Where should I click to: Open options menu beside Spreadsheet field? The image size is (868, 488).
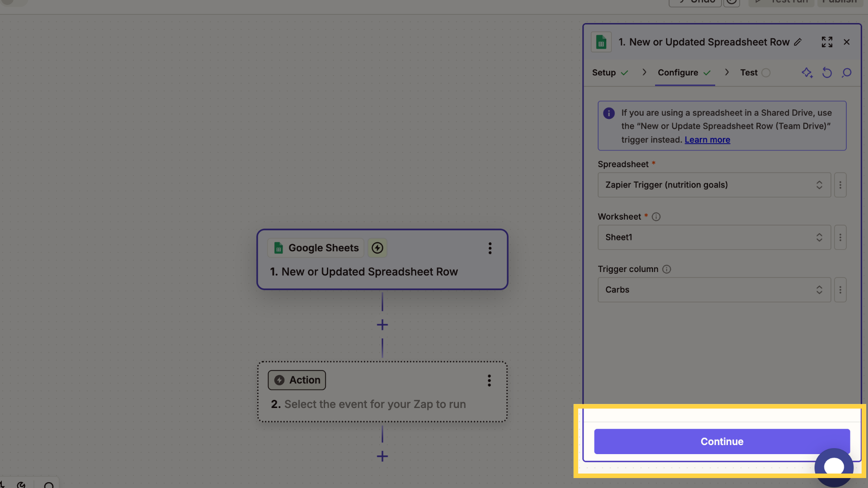(x=840, y=185)
